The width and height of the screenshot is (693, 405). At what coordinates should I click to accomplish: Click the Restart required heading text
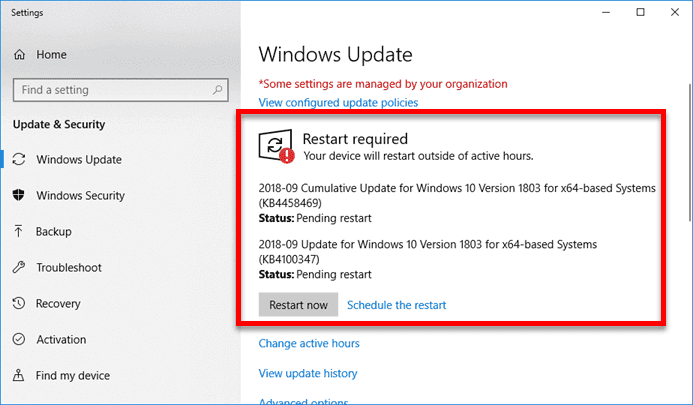pyautogui.click(x=355, y=139)
